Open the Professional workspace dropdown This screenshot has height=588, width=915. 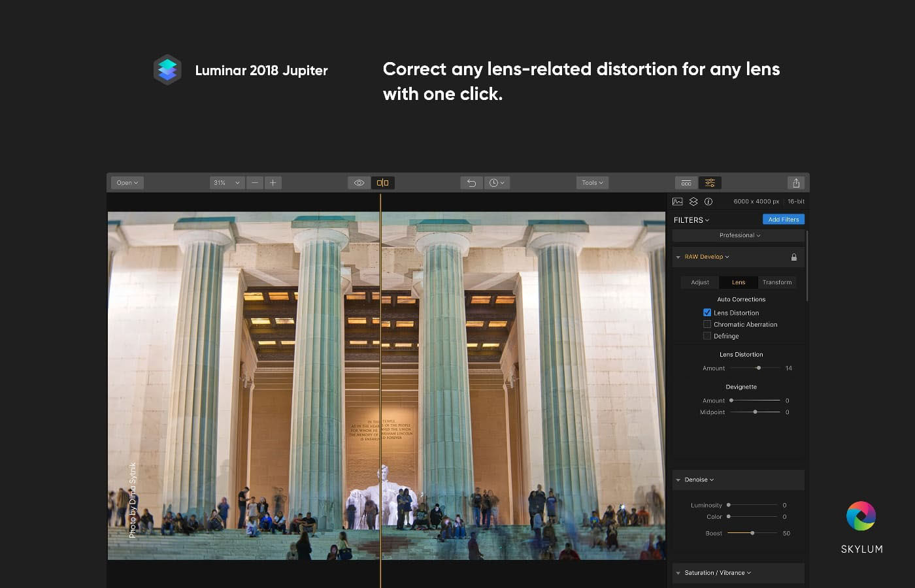[739, 235]
